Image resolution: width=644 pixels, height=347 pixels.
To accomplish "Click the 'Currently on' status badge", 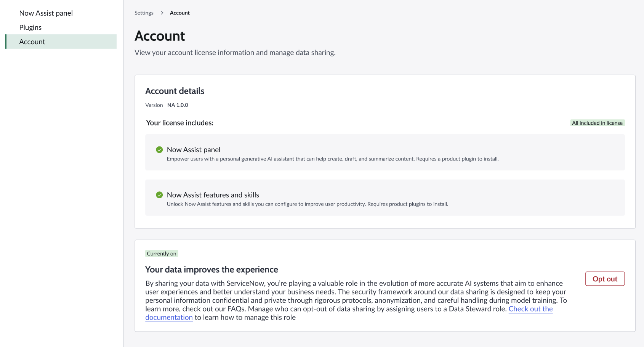I will point(162,254).
